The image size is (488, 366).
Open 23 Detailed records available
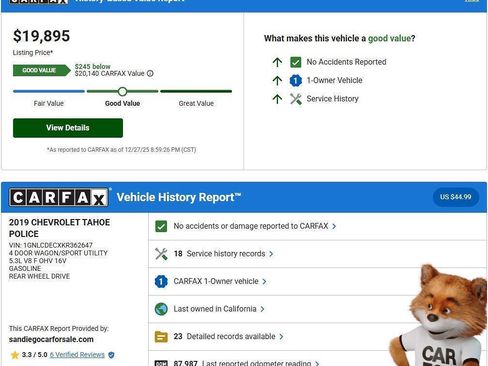coord(224,336)
